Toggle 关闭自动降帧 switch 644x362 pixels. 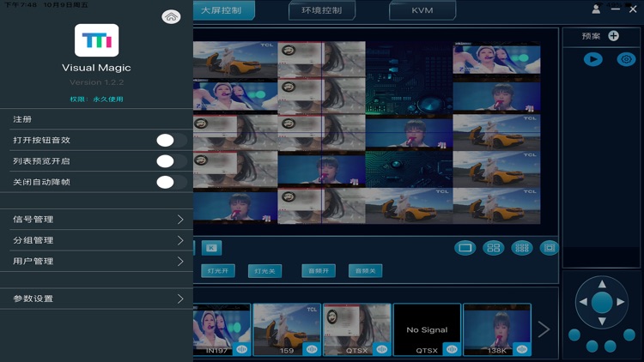tap(171, 182)
